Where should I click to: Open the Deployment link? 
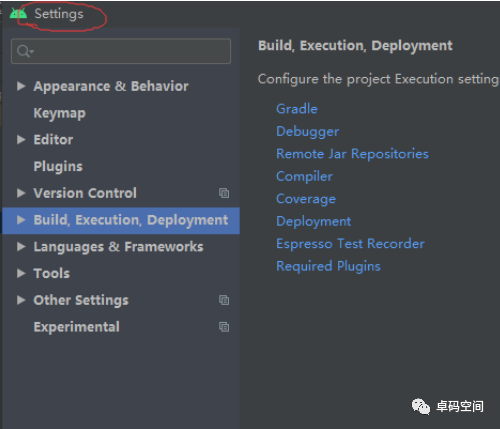[314, 222]
